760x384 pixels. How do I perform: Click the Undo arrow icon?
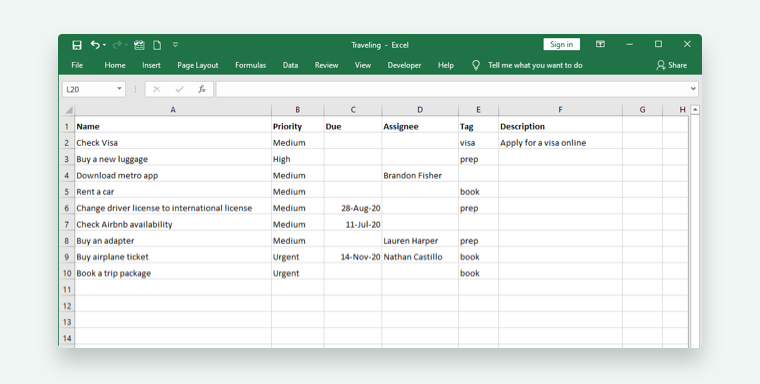pyautogui.click(x=95, y=45)
